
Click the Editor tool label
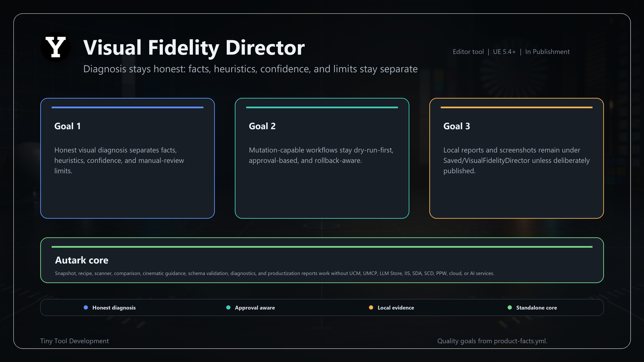[468, 52]
